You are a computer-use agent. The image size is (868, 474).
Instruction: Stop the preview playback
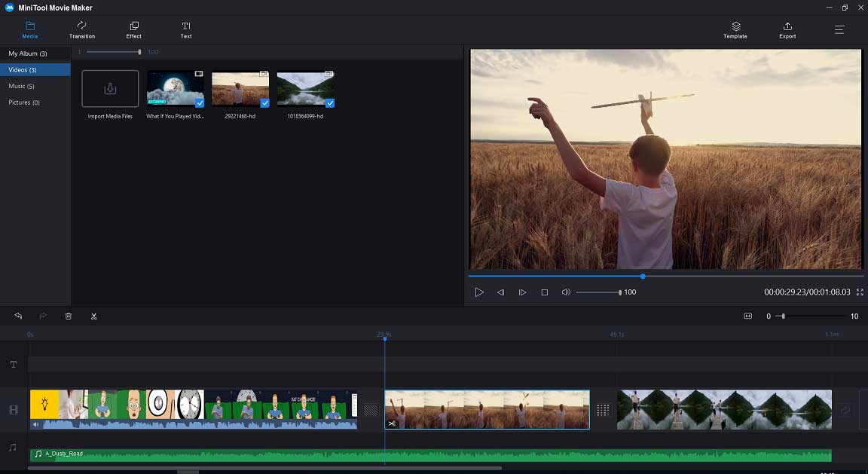(544, 292)
